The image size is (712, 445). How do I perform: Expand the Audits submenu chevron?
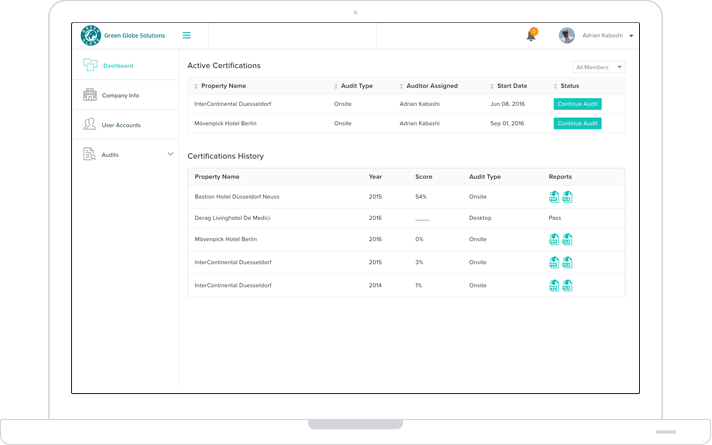(x=170, y=154)
